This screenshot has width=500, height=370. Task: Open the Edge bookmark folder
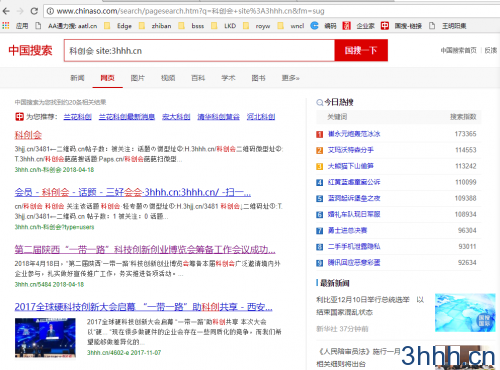coord(118,26)
